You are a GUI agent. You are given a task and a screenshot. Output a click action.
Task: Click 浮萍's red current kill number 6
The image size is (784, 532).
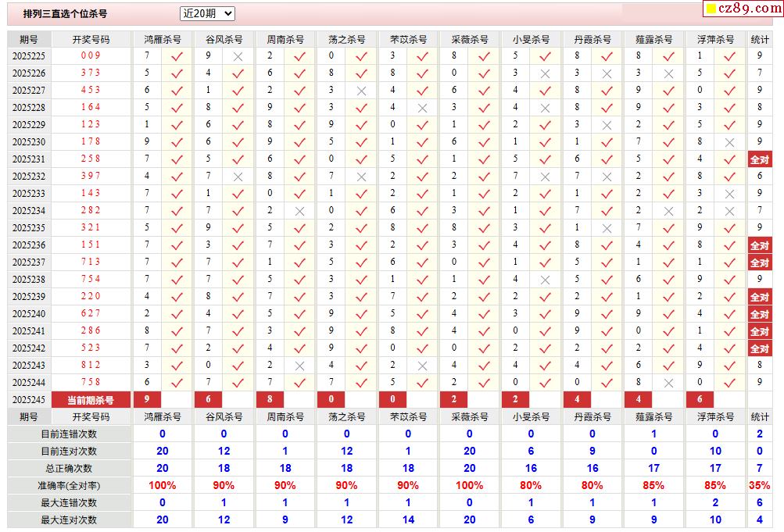[x=700, y=399]
